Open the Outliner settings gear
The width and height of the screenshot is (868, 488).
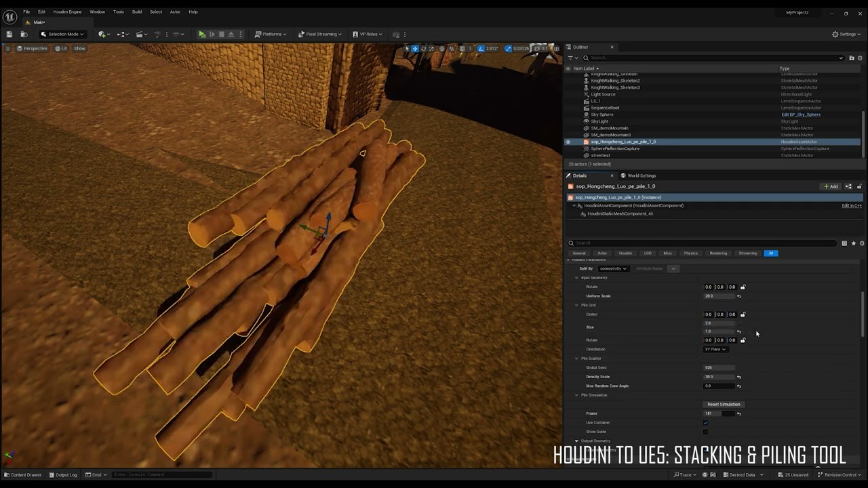[860, 58]
